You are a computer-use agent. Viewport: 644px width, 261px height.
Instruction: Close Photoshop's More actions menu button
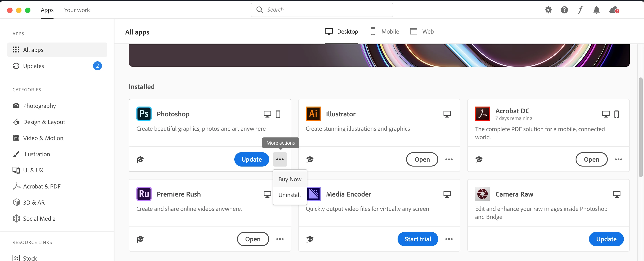click(x=280, y=159)
